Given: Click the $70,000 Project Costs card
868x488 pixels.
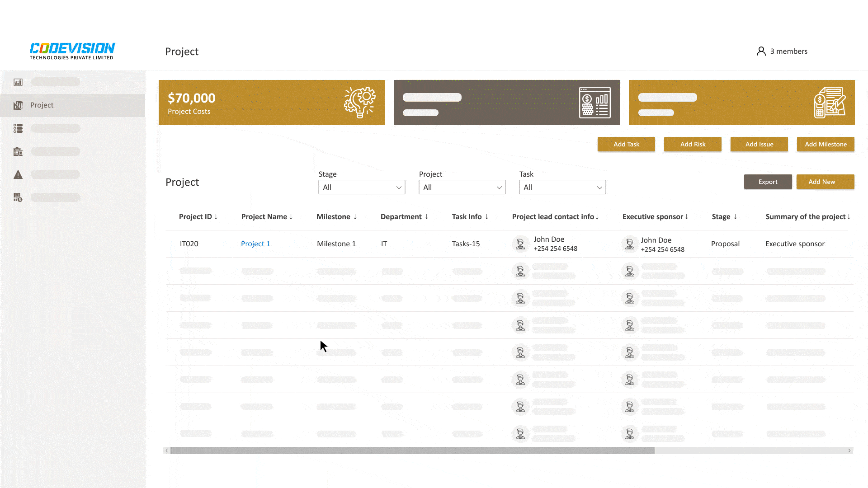Looking at the screenshot, I should 272,103.
